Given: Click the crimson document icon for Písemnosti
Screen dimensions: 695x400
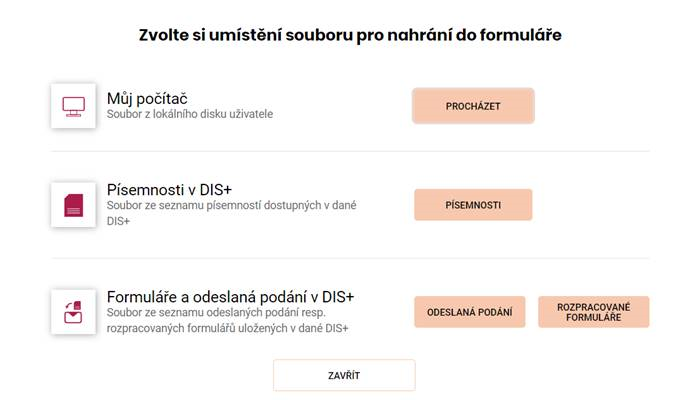Looking at the screenshot, I should click(73, 205).
